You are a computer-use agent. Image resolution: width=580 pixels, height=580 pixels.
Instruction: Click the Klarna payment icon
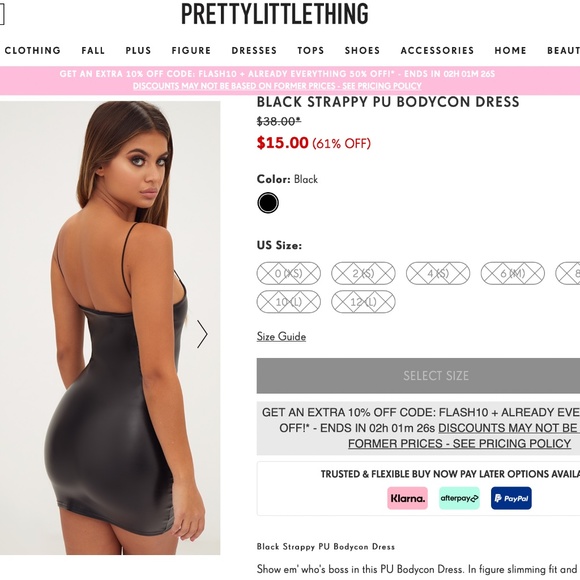point(407,498)
